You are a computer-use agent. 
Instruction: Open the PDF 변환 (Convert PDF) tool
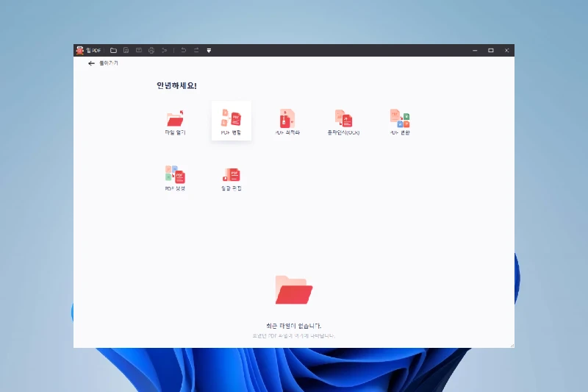(x=400, y=121)
